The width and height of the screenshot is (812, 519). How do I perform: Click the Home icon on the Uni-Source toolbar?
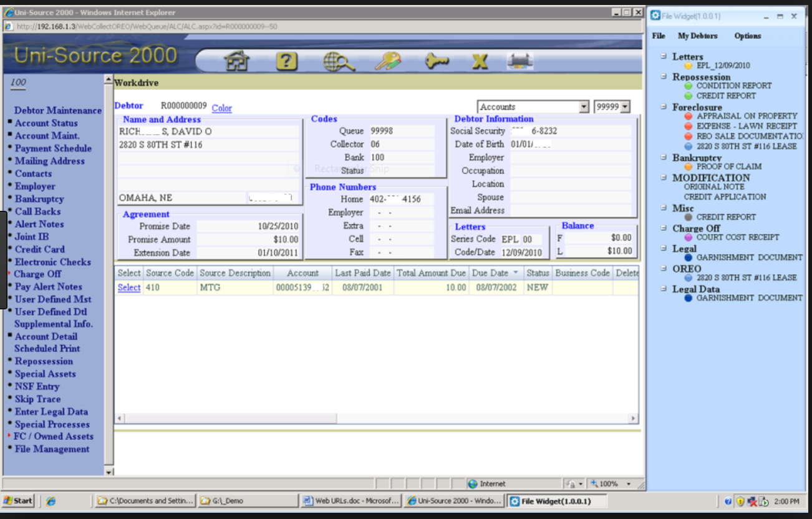pyautogui.click(x=237, y=60)
